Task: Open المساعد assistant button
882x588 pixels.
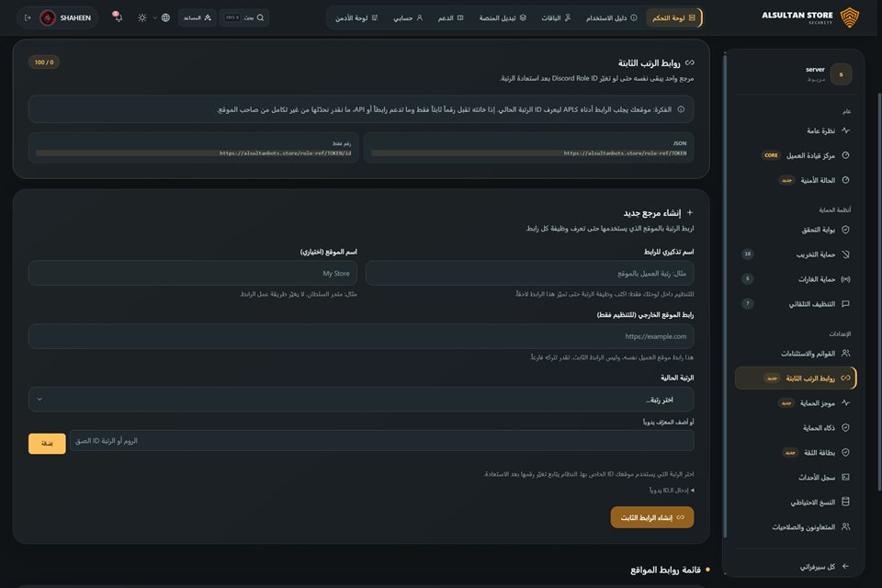Action: (198, 17)
